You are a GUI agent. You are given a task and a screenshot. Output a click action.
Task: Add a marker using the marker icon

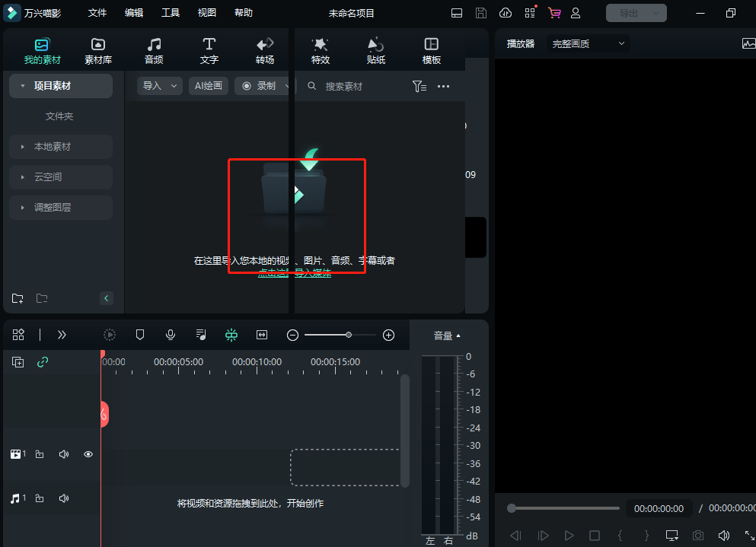[x=140, y=335]
